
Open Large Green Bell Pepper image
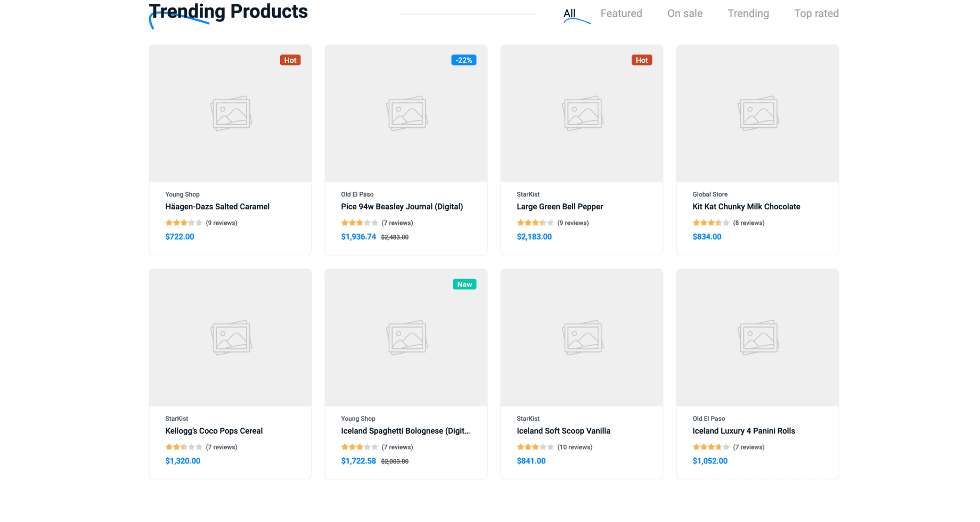point(582,113)
